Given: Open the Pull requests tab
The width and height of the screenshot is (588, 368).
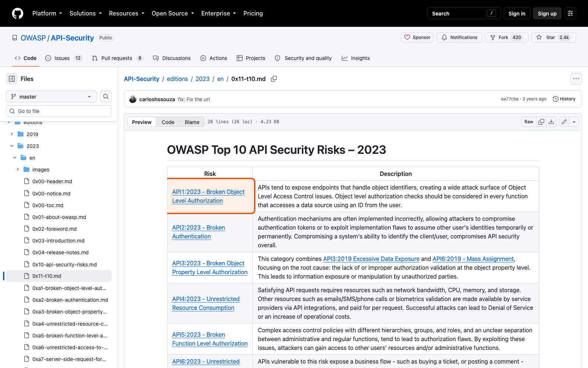Looking at the screenshot, I should [x=117, y=58].
